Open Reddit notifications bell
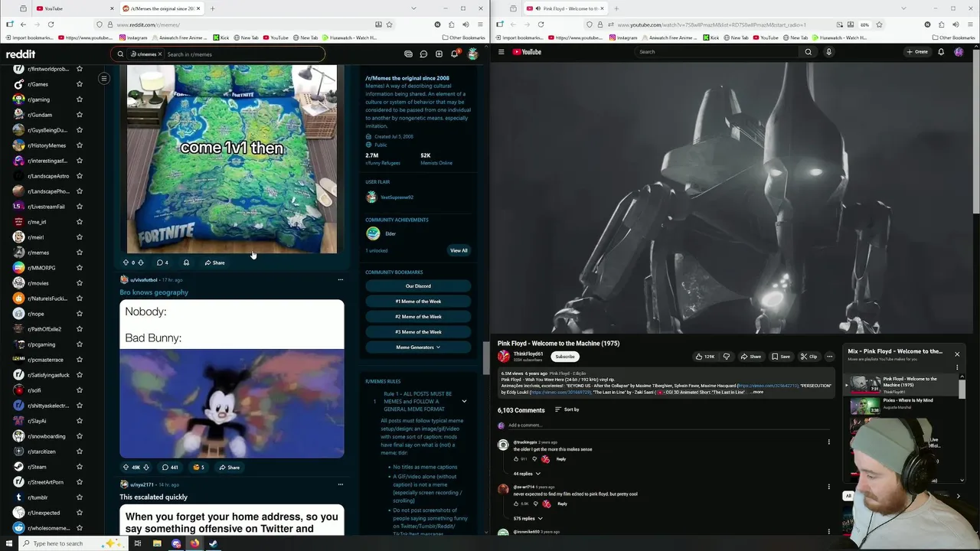This screenshot has width=980, height=551. [x=454, y=54]
